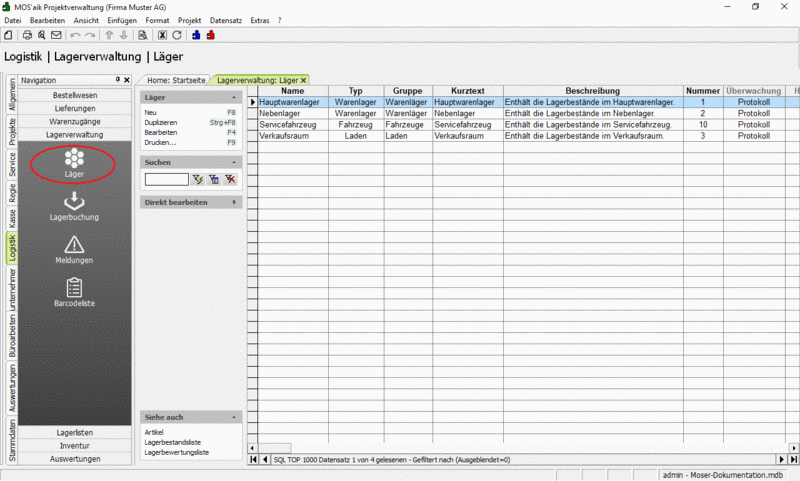Screen dimensions: 800x481
Task: Open the Ansicht menu
Action: click(x=86, y=20)
